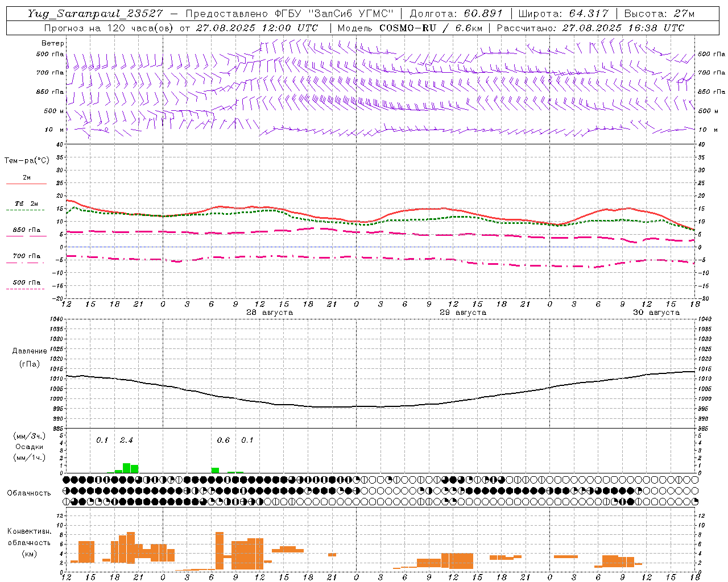This screenshot has height=582, width=728.
Task: Click the (мм/1ч.) precipitation unit label
Action: pos(30,458)
